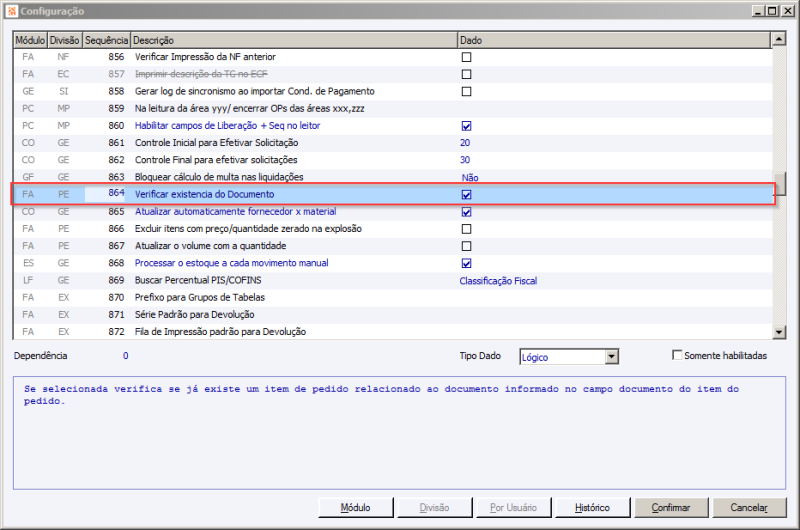
Task: Sort by the Divisão column header
Action: (65, 40)
